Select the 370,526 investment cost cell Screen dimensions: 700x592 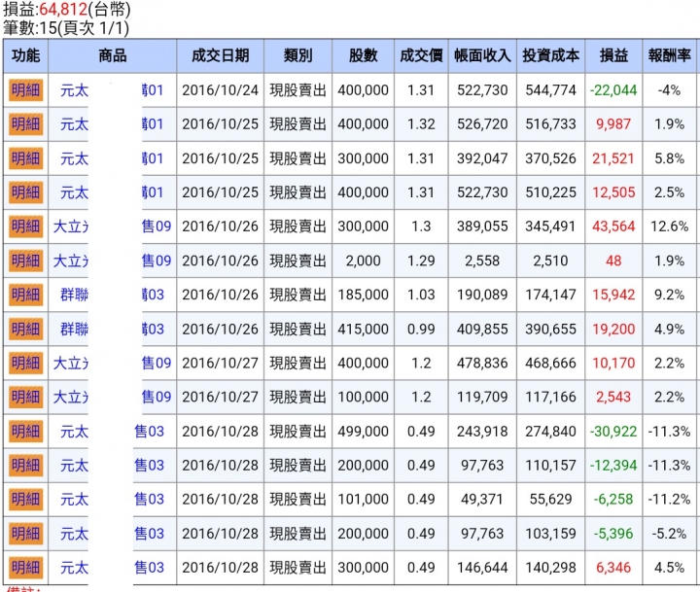550,158
